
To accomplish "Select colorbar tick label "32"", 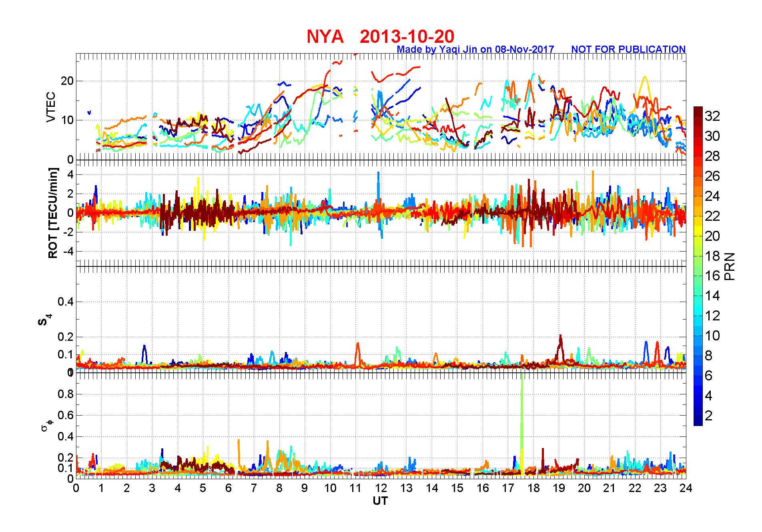I will point(712,116).
